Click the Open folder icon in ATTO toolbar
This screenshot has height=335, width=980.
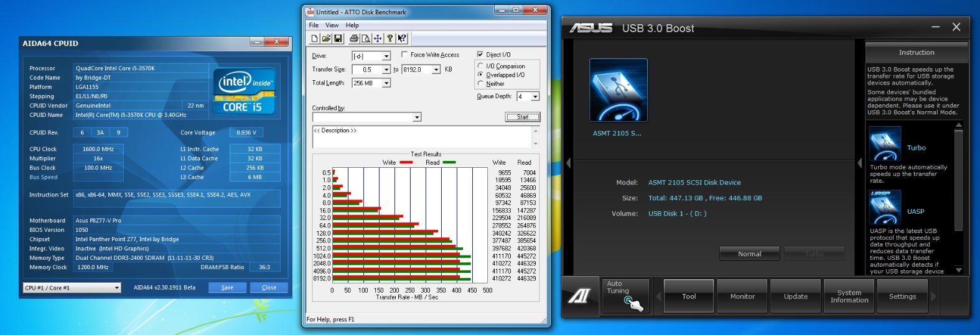(326, 39)
